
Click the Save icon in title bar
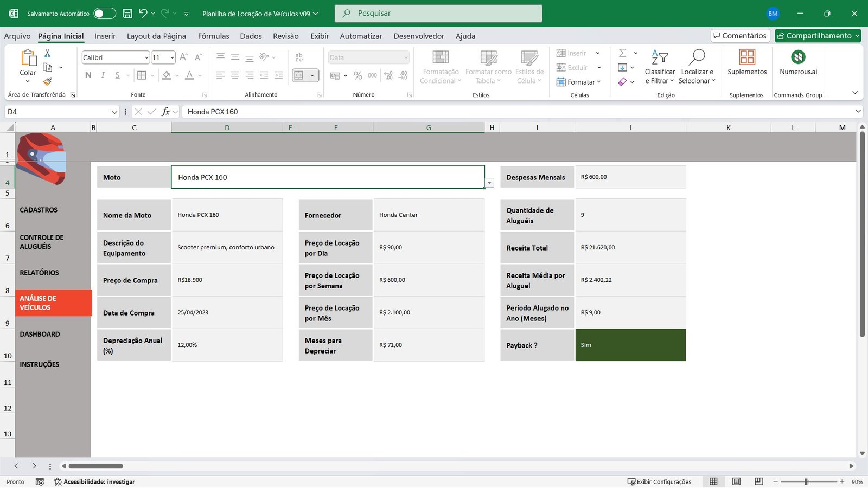point(127,14)
